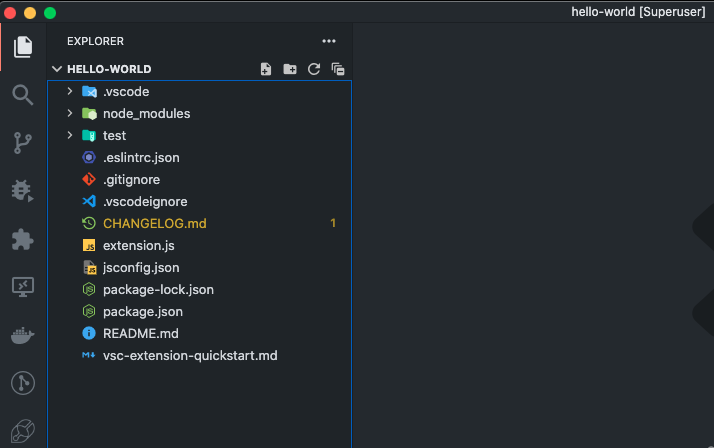Image resolution: width=714 pixels, height=448 pixels.
Task: Click the HELLO-WORLD section title
Action: point(109,69)
